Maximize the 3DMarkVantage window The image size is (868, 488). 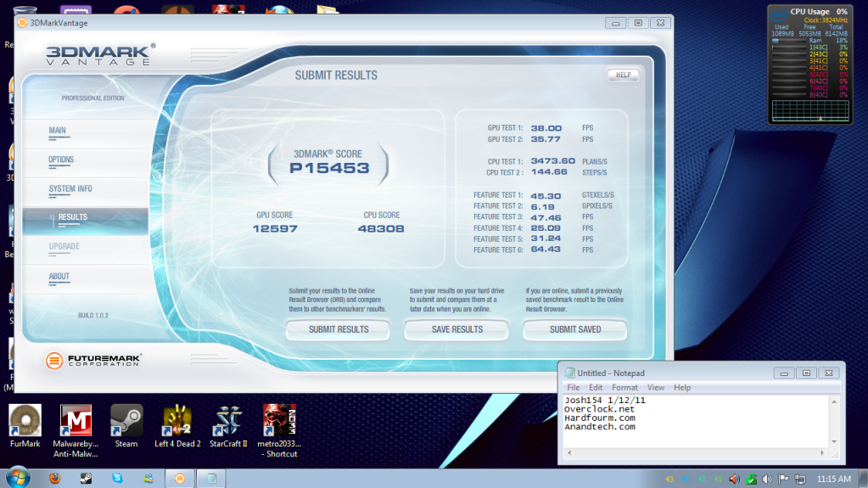[x=638, y=23]
